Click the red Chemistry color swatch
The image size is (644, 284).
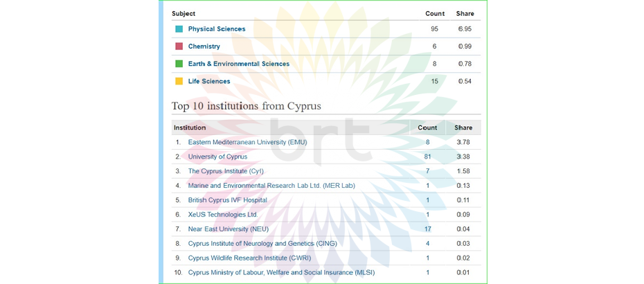click(179, 46)
